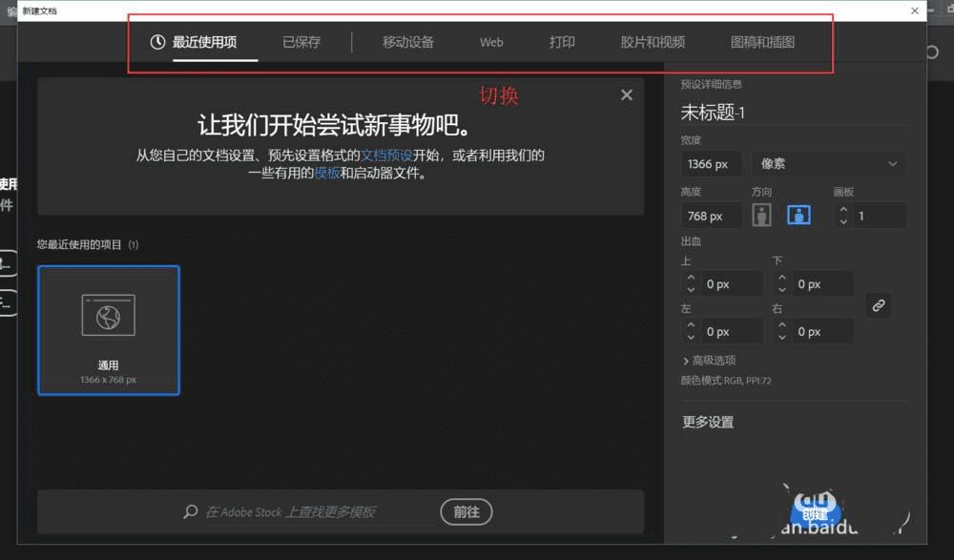
Task: Choose landscape orientation icon
Action: pos(798,215)
